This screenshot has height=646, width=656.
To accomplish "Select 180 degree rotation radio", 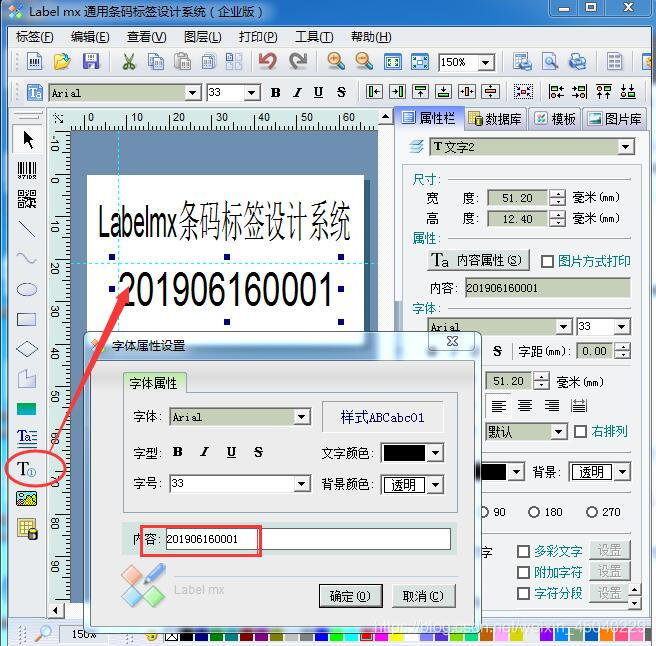I will [x=534, y=512].
